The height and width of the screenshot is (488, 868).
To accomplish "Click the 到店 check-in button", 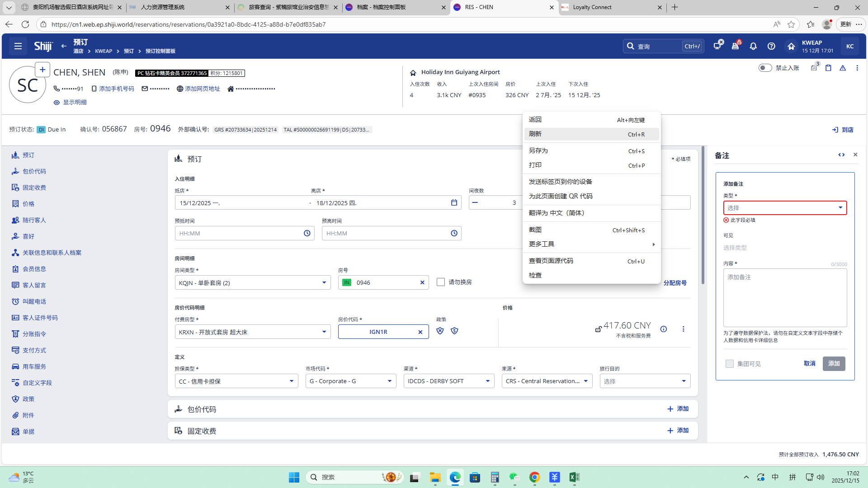I will coord(843,130).
